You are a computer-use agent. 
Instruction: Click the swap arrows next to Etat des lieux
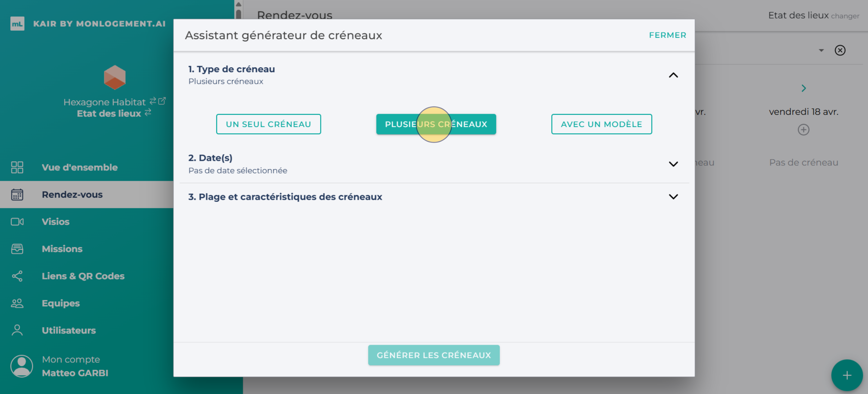click(x=147, y=113)
